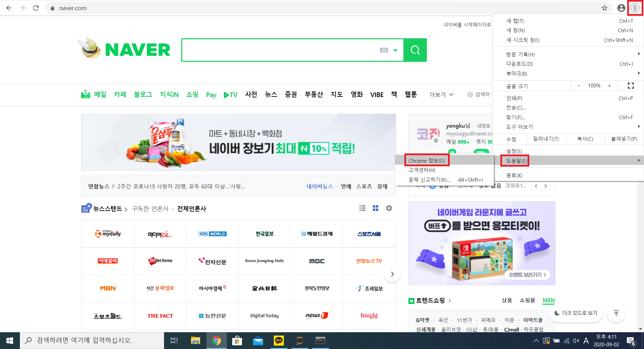Screen dimensions: 644x349
Task: Open the 카페 link
Action: coord(120,94)
